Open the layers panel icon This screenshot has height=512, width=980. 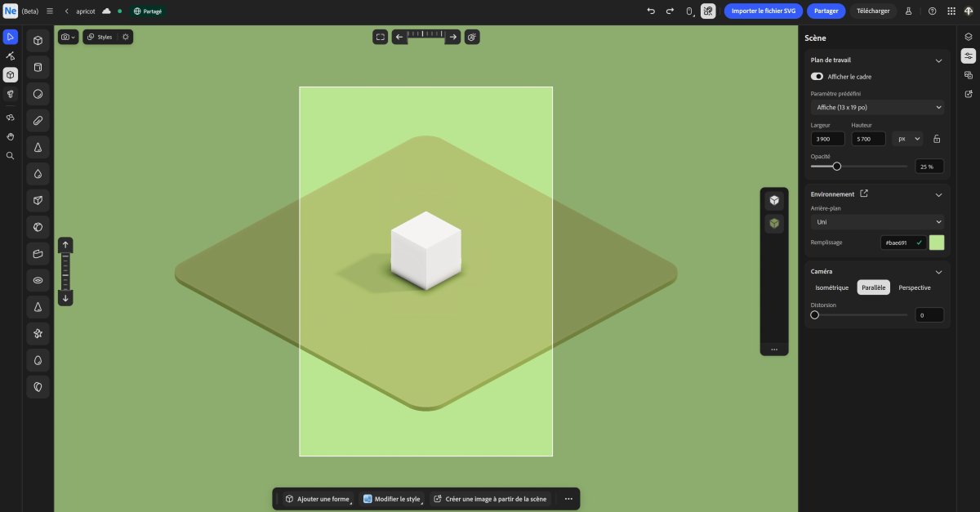pyautogui.click(x=968, y=37)
